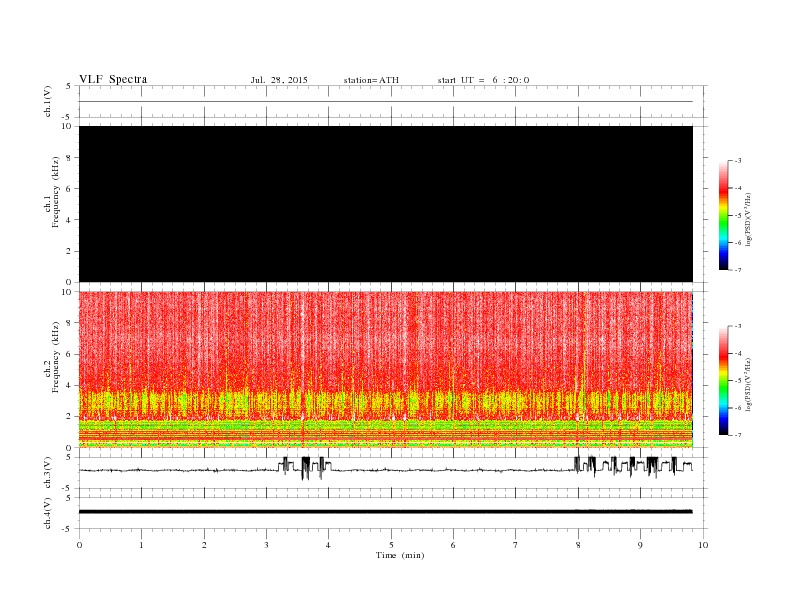The image size is (792, 612).
Task: Click the 'VLF Spectra' title text
Action: pos(113,79)
